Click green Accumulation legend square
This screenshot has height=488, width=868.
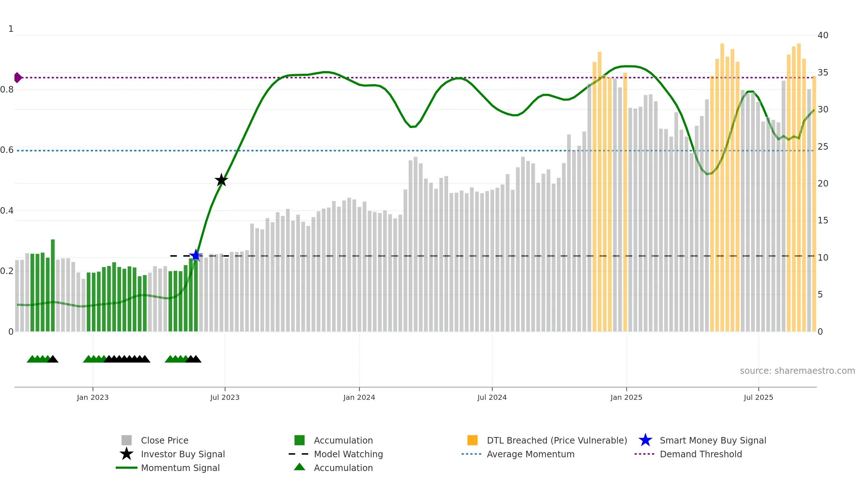pyautogui.click(x=299, y=440)
